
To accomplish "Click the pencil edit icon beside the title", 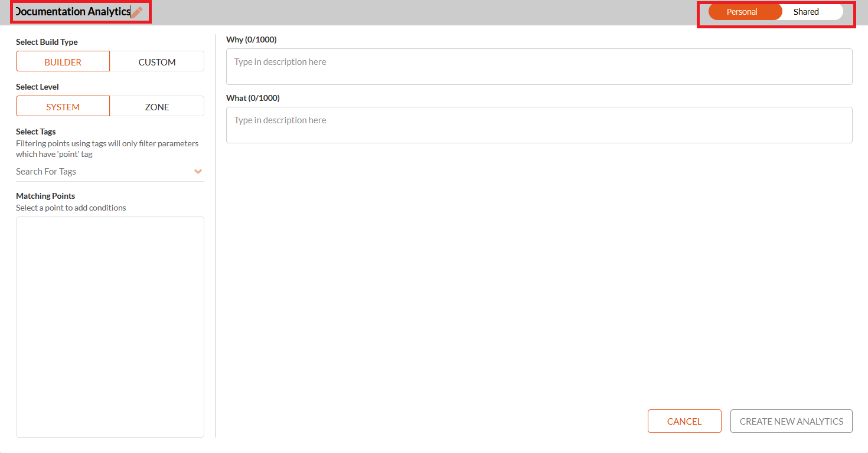I will (x=137, y=12).
